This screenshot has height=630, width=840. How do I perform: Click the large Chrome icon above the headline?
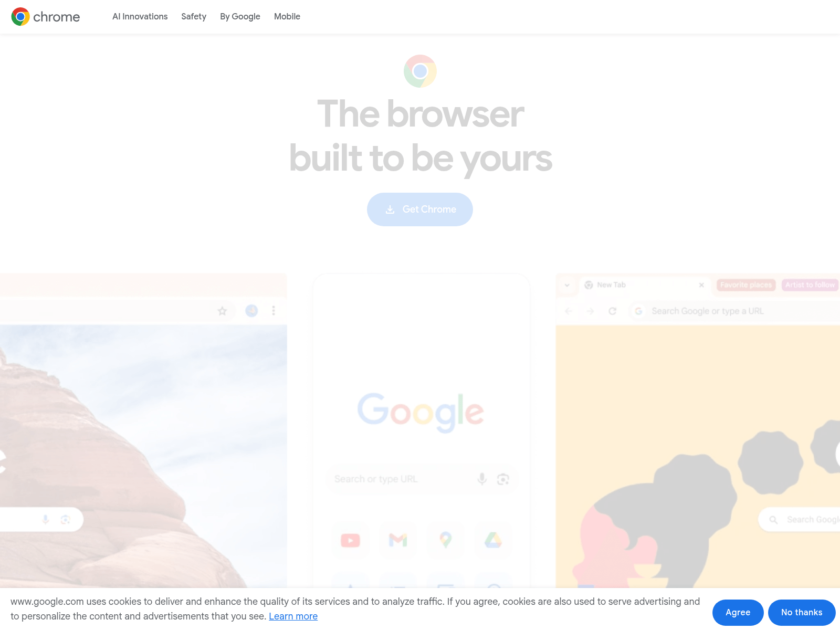coord(420,71)
